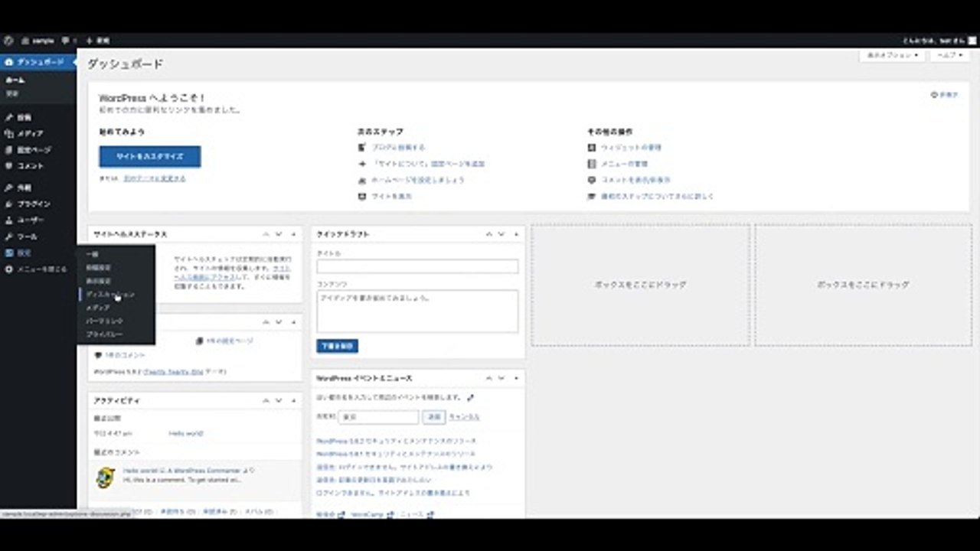This screenshot has width=980, height=551.
Task: Click the コメントを表示/非表示 link
Action: pyautogui.click(x=635, y=181)
